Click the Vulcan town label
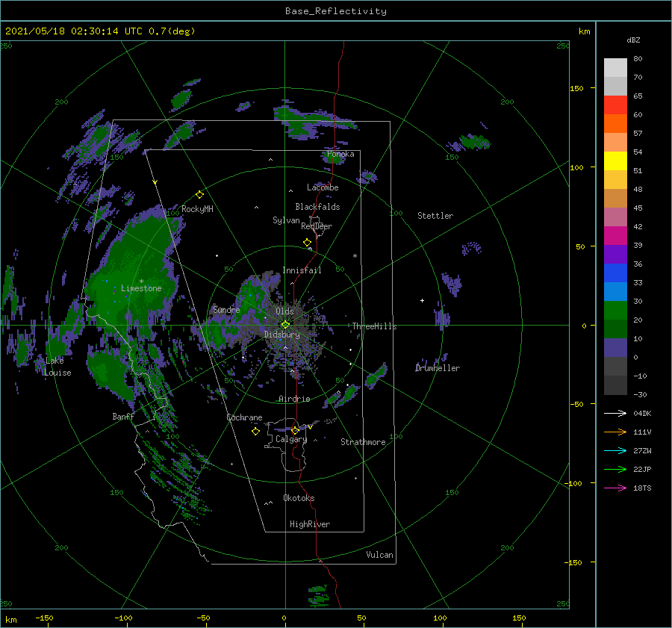The width and height of the screenshot is (672, 628). (x=380, y=555)
